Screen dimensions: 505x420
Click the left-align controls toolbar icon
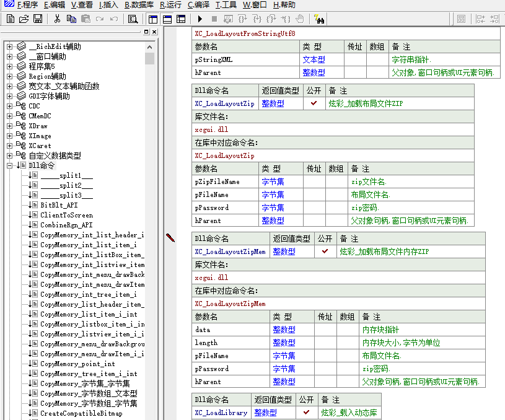coord(480,19)
